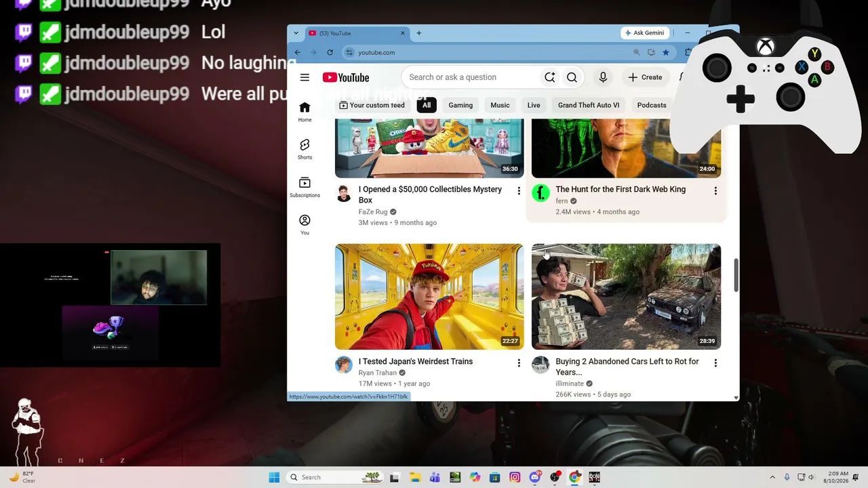The width and height of the screenshot is (868, 488).
Task: Click the YouTube logo
Action: click(x=346, y=77)
